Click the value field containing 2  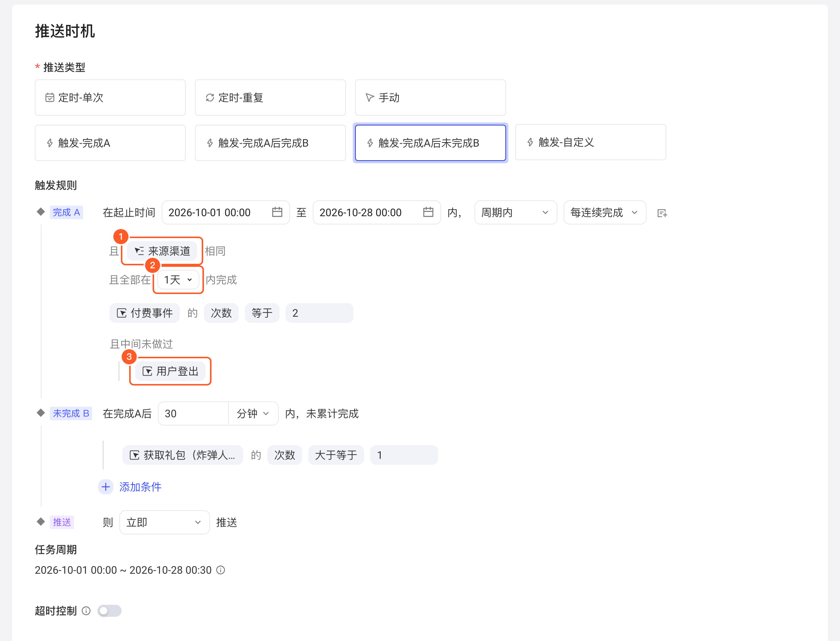[320, 313]
